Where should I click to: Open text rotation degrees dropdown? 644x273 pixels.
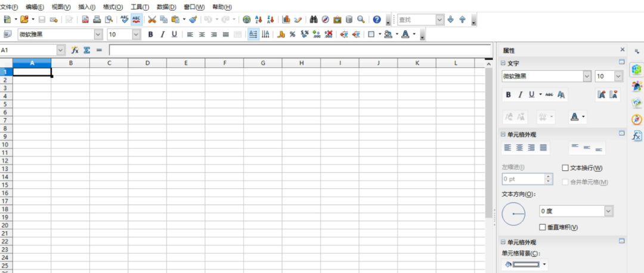click(x=609, y=211)
